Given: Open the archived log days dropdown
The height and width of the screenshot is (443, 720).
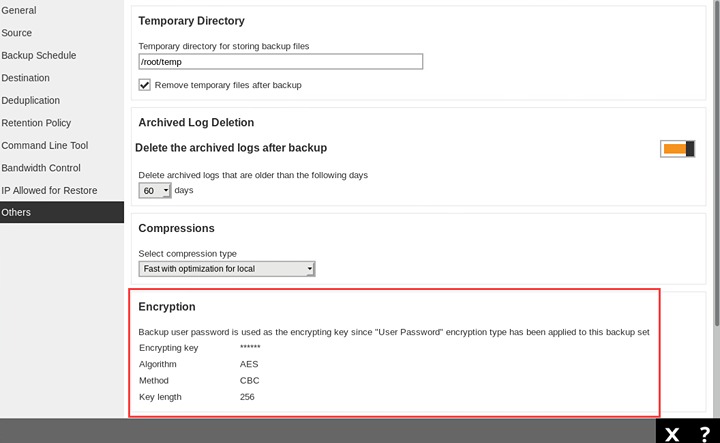Looking at the screenshot, I should click(155, 190).
